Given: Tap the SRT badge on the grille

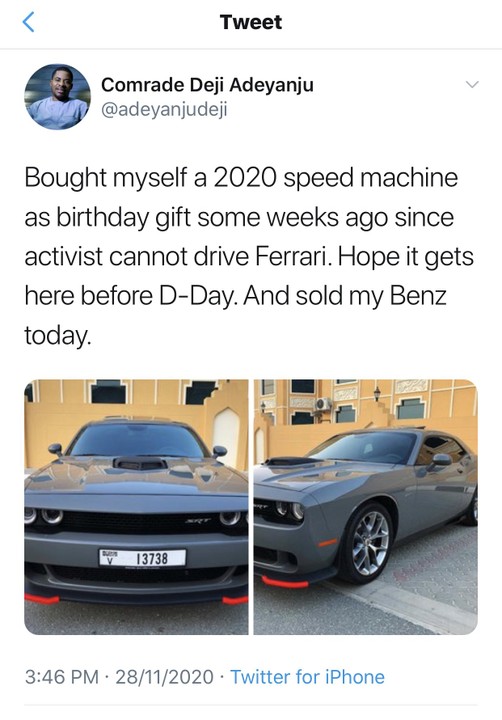Looking at the screenshot, I should point(198,520).
